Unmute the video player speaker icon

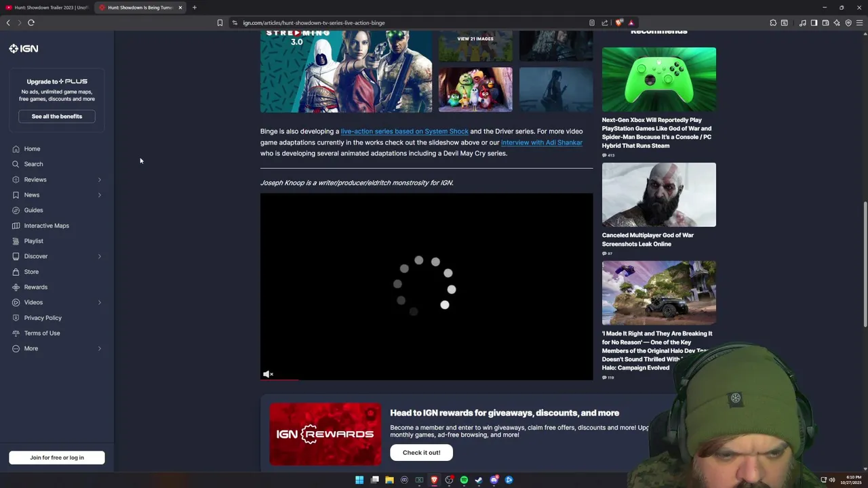point(268,374)
